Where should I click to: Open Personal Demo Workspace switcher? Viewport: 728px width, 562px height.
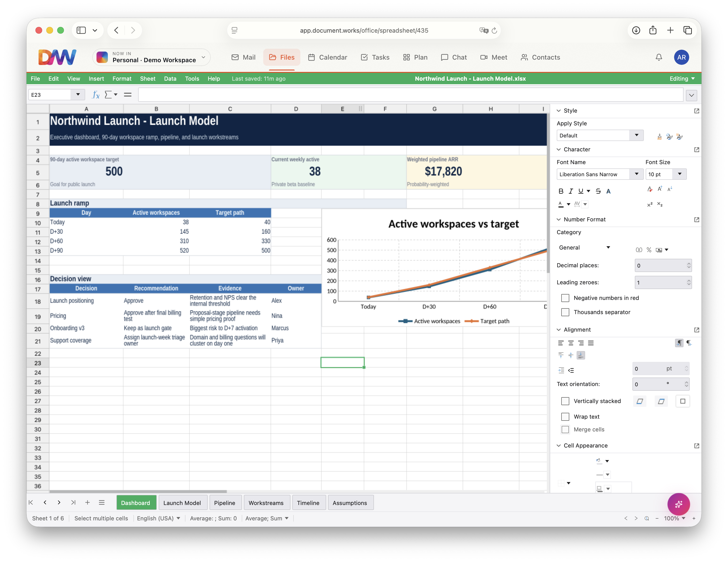tap(151, 57)
